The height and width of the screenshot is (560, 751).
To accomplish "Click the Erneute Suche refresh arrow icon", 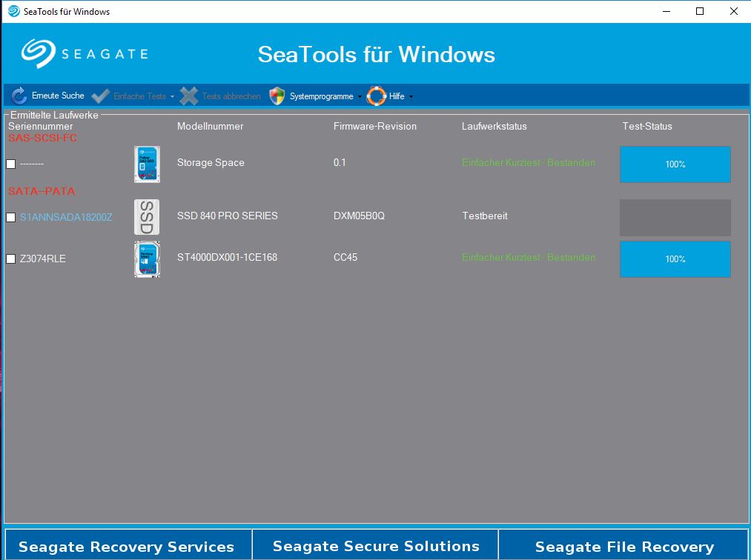I will (x=19, y=96).
